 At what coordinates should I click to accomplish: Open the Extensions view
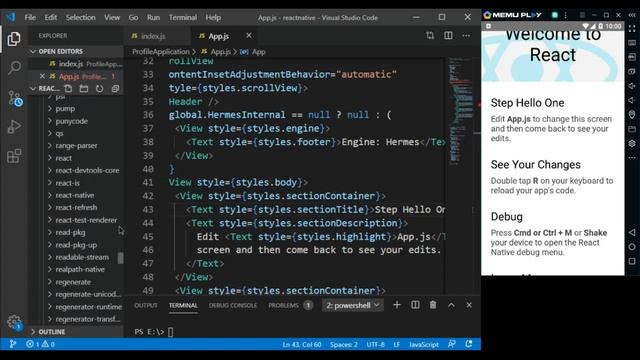click(14, 156)
